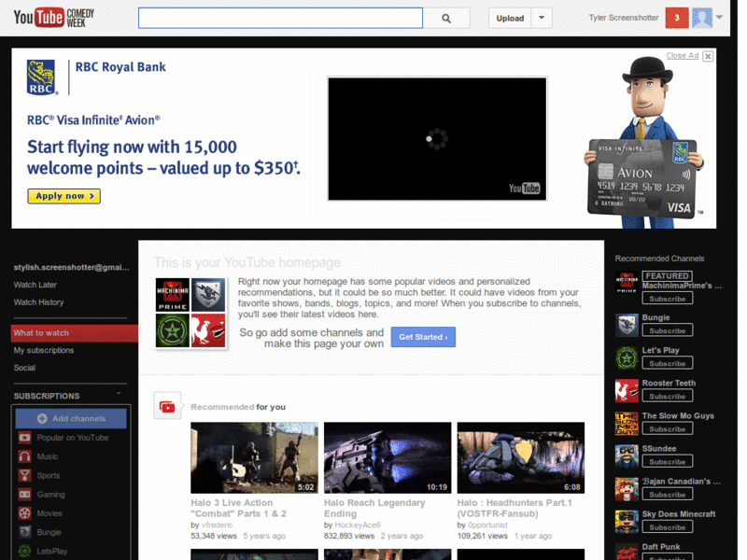
Task: Click the Bungie recommended channel avatar
Action: tap(627, 325)
